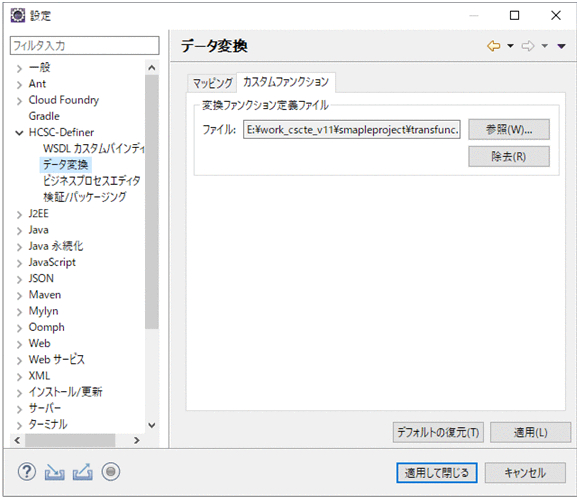Image resolution: width=580 pixels, height=500 pixels.
Task: Maximize the 設定 dialog window
Action: (x=515, y=16)
